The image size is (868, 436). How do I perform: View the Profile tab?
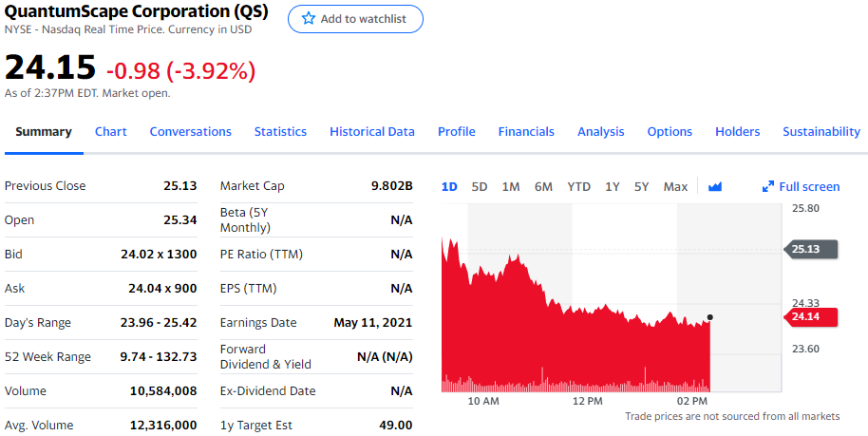457,132
